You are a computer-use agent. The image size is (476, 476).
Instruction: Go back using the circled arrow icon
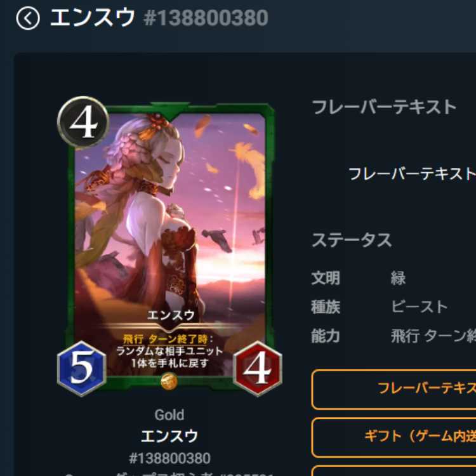[x=28, y=18]
